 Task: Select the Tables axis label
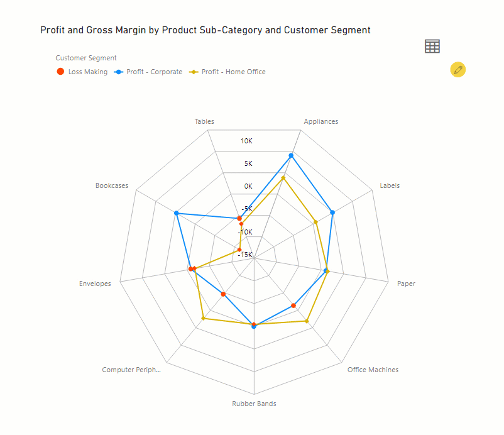204,121
